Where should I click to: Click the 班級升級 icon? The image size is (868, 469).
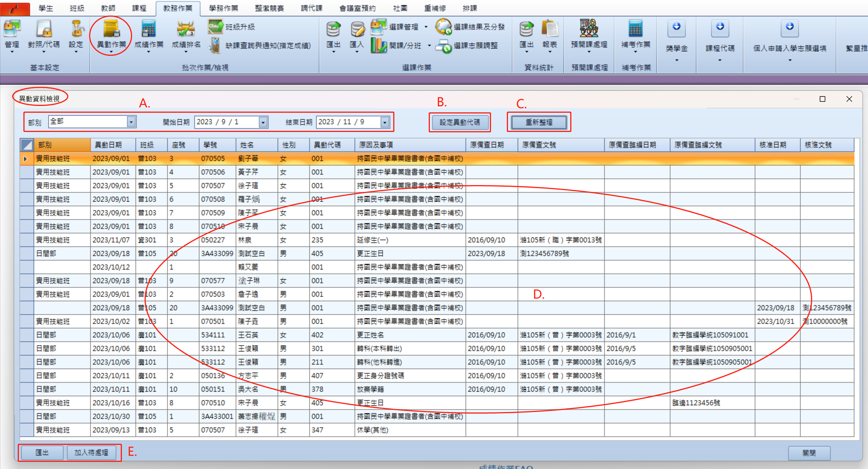point(215,27)
